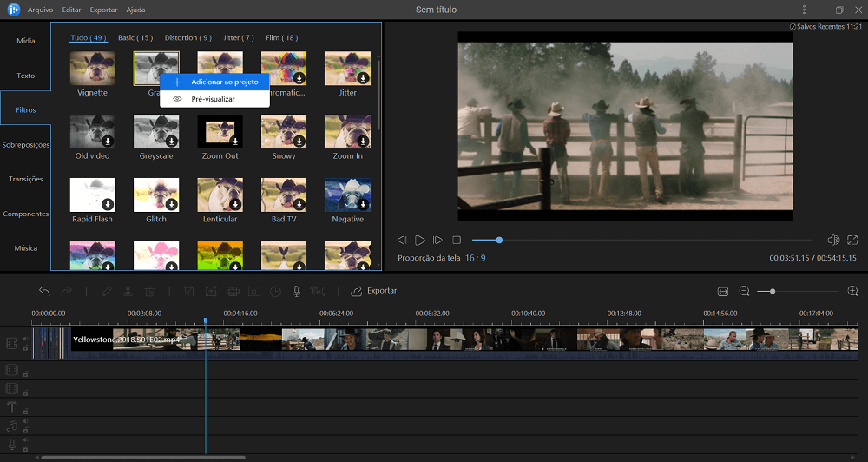Adjust the timeline zoom slider
The width and height of the screenshot is (868, 462).
click(x=797, y=292)
